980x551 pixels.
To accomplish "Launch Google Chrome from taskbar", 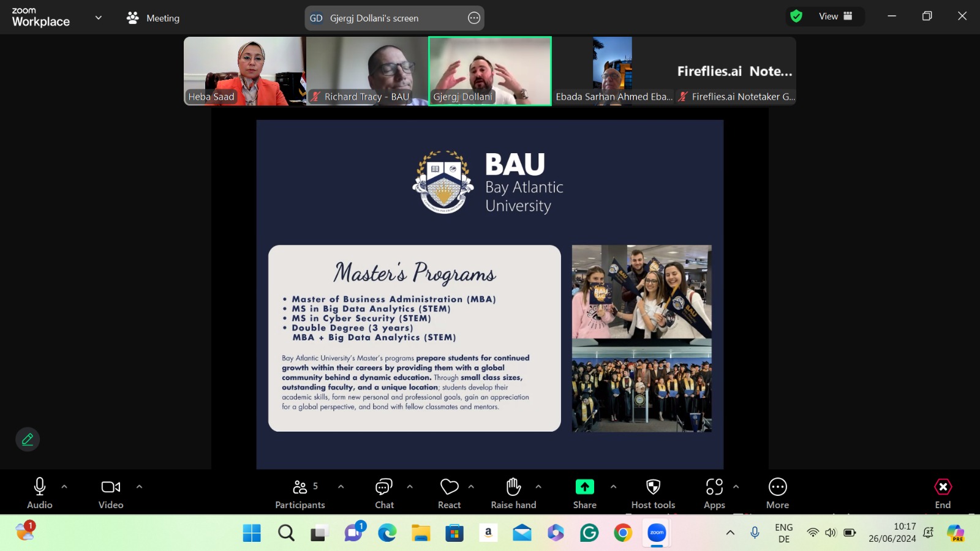I will tap(623, 533).
